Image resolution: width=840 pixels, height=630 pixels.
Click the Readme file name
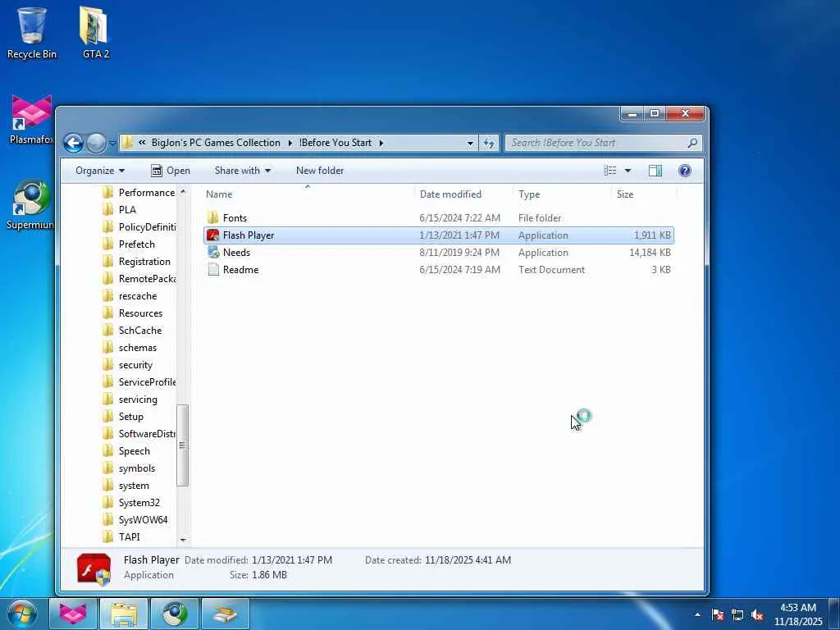[x=240, y=269]
